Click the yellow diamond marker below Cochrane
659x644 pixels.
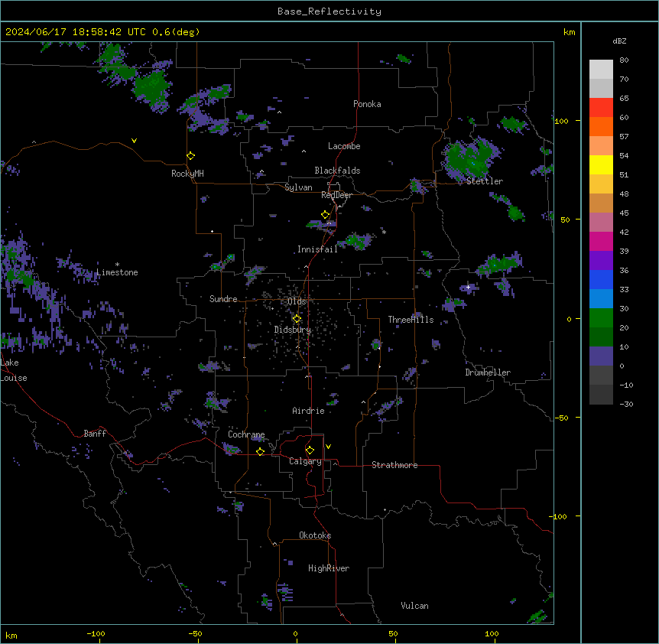(x=260, y=451)
